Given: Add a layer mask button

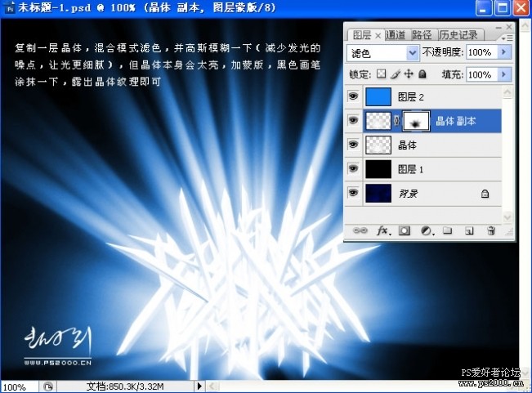Looking at the screenshot, I should [x=404, y=231].
